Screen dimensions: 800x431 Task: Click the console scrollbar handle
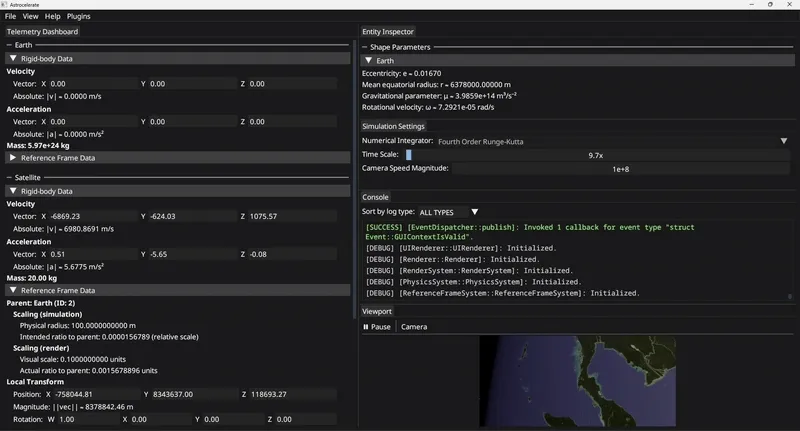coord(790,296)
